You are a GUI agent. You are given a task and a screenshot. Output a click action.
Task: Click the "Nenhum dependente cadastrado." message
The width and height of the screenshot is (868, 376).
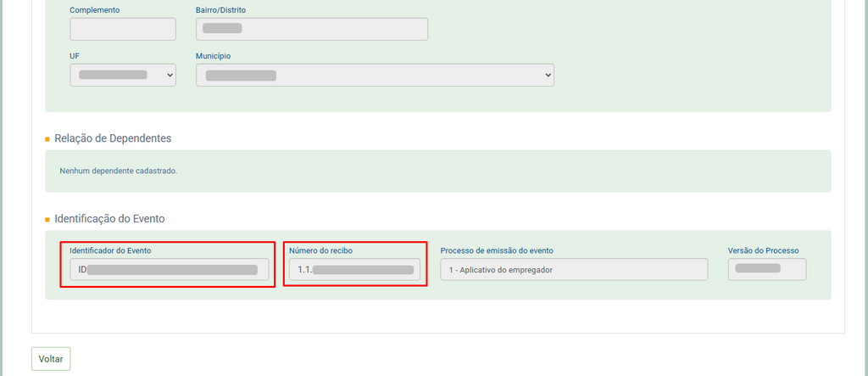119,171
